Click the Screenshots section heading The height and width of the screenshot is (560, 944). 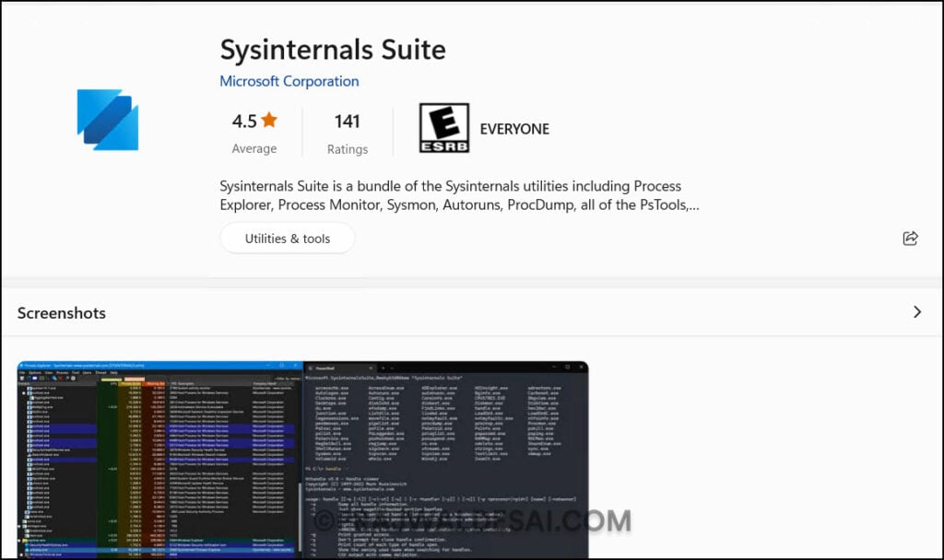tap(62, 313)
